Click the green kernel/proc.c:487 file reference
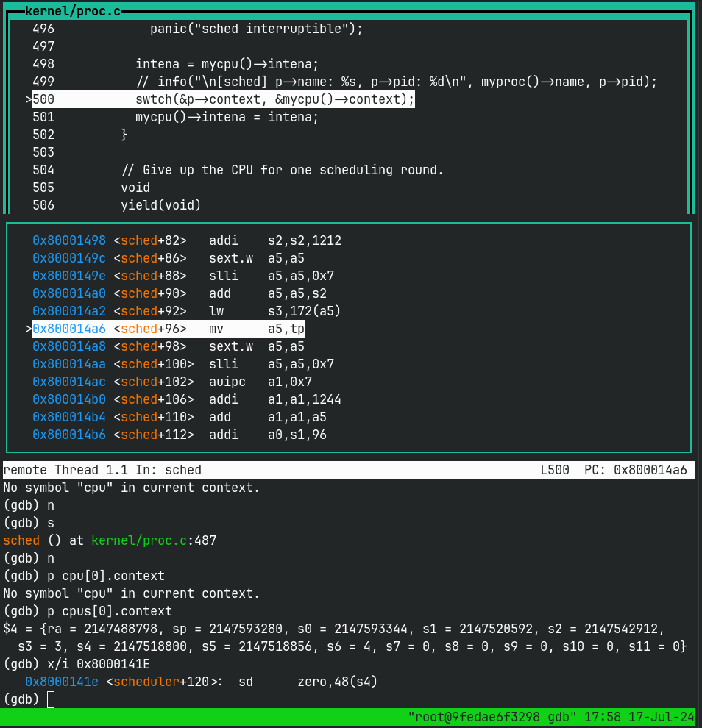The width and height of the screenshot is (702, 728). pos(154,540)
